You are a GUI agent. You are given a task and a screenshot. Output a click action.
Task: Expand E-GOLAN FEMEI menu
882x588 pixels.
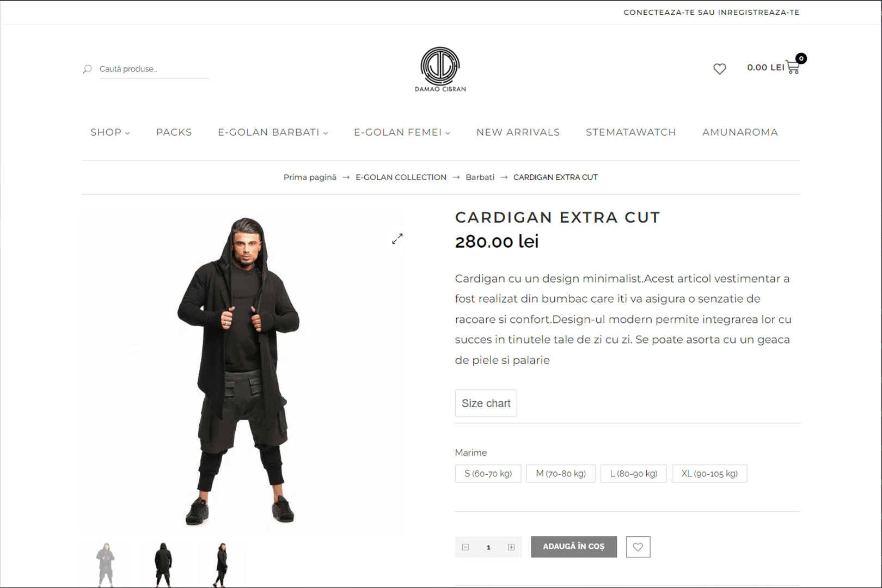[x=402, y=132]
